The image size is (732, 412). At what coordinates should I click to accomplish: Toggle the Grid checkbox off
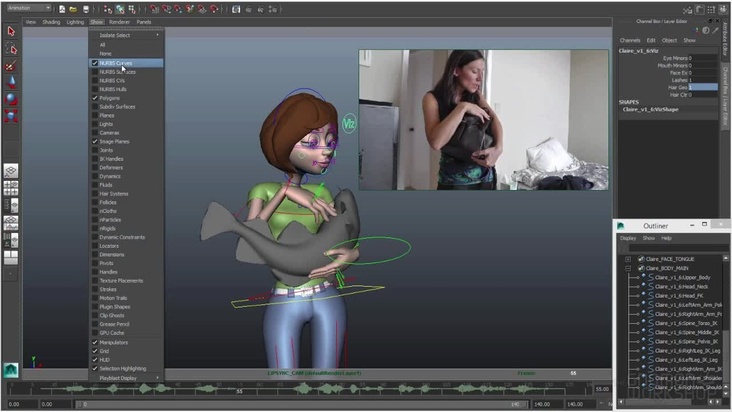95,351
